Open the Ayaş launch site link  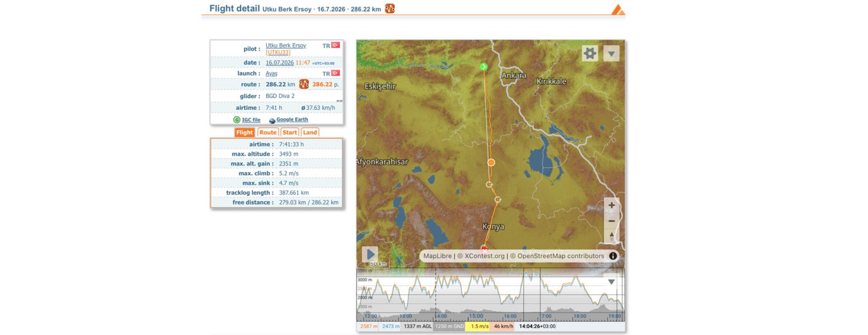(271, 73)
